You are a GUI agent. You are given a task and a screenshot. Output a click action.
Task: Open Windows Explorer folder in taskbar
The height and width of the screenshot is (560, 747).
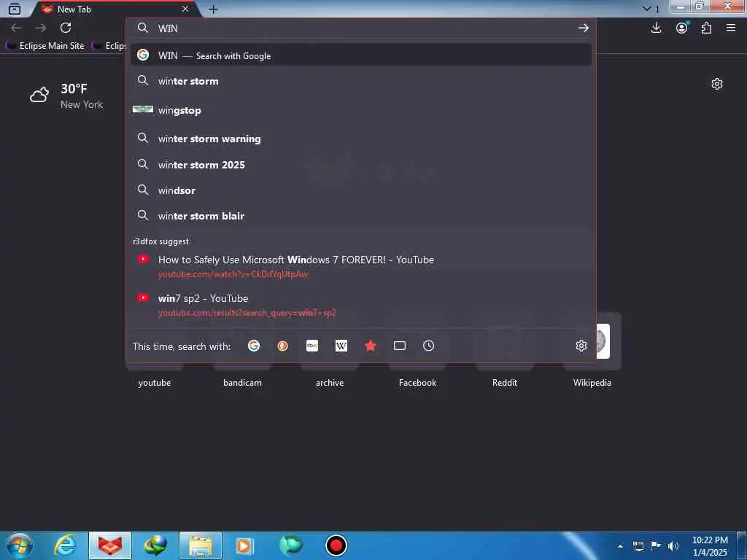click(201, 545)
